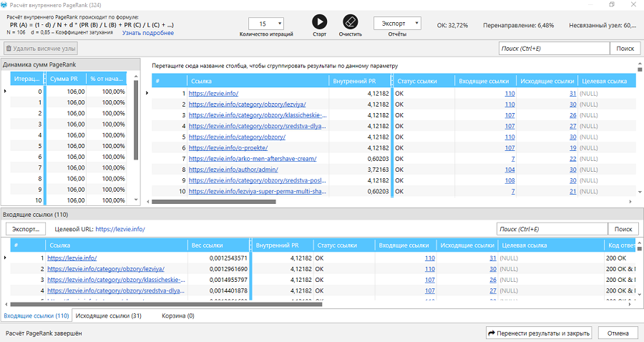Click the down arrow of upper table scrollbar

coord(640,192)
